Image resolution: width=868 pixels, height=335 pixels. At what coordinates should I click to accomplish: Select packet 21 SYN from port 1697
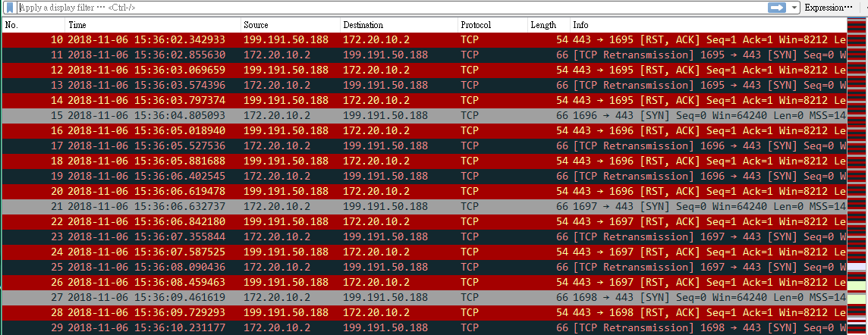coord(424,206)
